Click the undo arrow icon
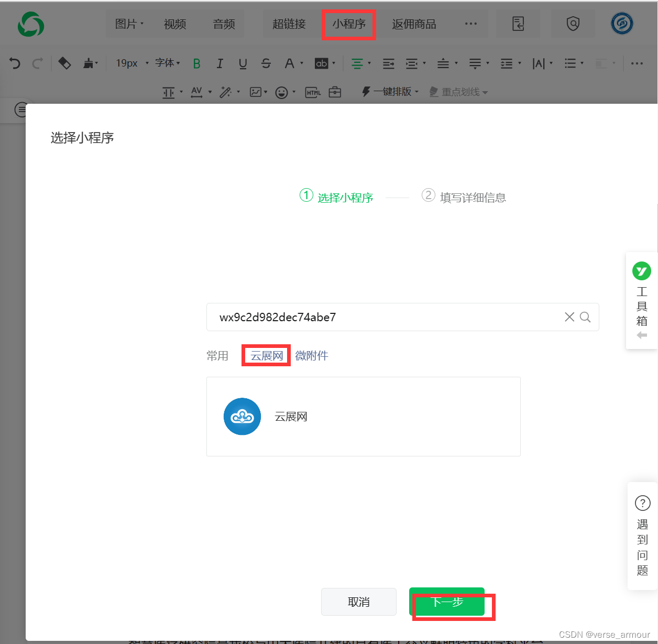 point(15,63)
